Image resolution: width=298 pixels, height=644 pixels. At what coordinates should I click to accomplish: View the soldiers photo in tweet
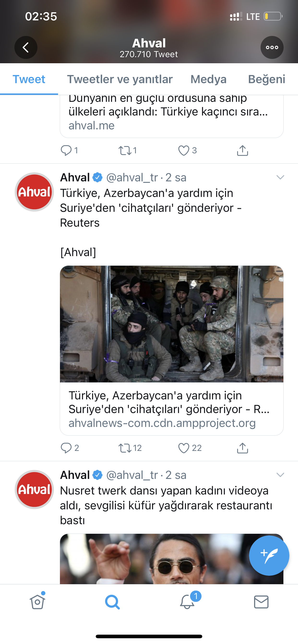click(x=172, y=324)
